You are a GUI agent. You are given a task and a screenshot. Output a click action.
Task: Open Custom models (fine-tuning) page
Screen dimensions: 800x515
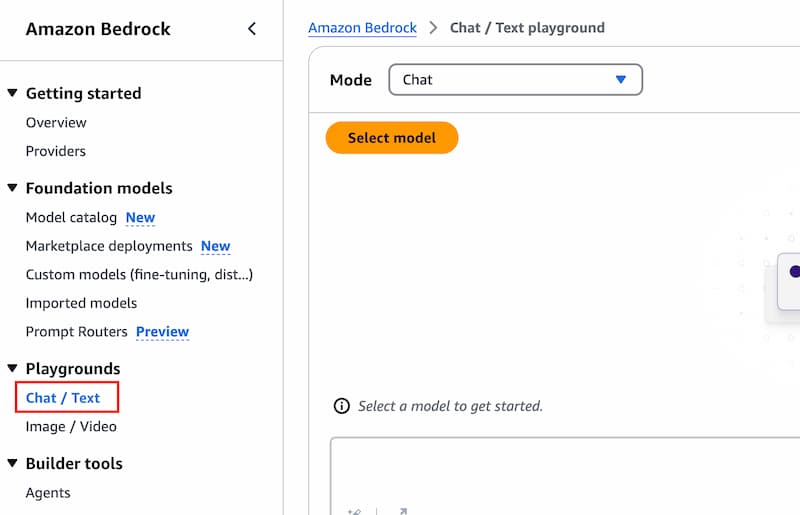(139, 275)
